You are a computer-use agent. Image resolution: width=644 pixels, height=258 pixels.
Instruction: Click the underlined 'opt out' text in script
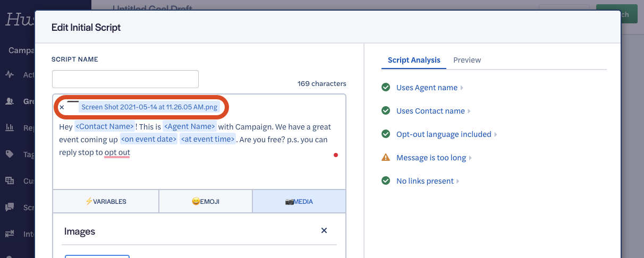[x=117, y=152]
